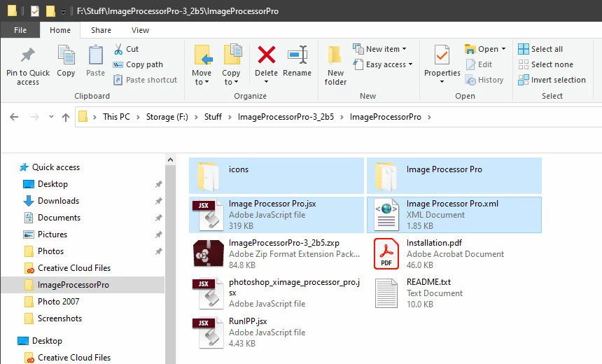
Task: Click the title bar properties quick icon
Action: (34, 11)
